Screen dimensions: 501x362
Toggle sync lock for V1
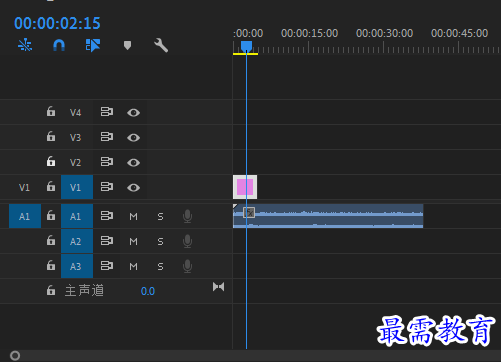(107, 187)
